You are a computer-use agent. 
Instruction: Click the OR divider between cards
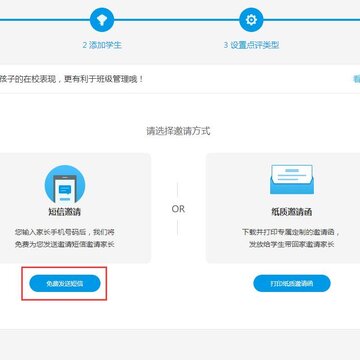178,209
